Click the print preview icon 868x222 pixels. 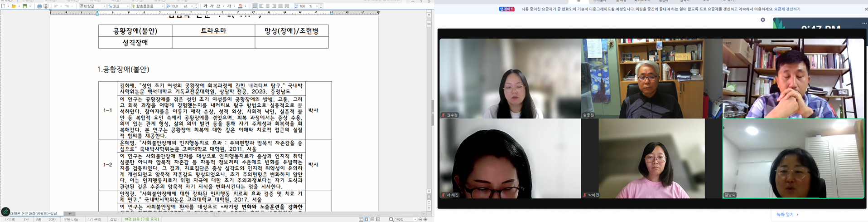pos(46,6)
